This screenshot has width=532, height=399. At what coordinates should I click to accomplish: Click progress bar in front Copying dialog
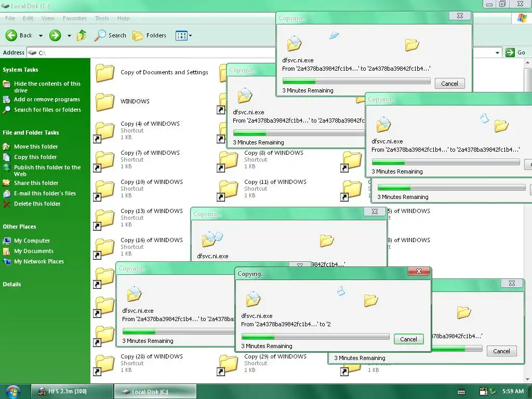[315, 337]
